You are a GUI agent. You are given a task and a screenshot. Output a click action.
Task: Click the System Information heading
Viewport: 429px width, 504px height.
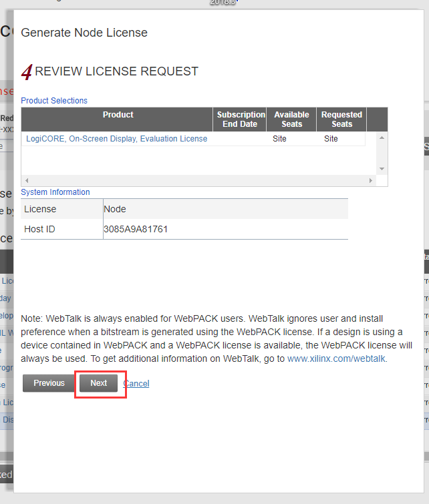click(x=55, y=192)
